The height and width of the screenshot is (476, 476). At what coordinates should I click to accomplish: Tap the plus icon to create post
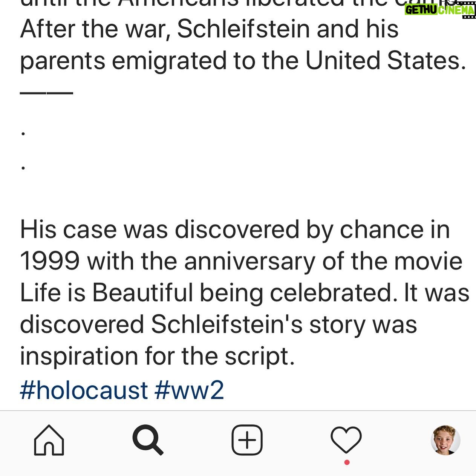pos(247,440)
